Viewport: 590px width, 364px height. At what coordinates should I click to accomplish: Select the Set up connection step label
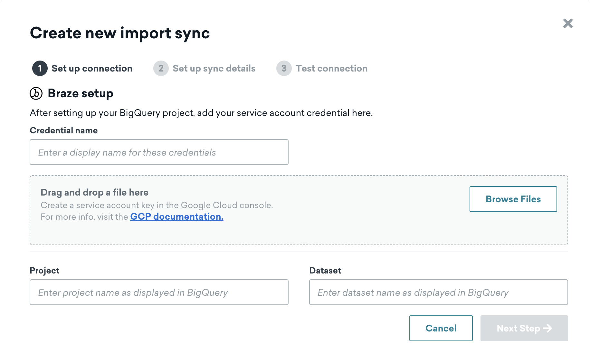(x=92, y=68)
